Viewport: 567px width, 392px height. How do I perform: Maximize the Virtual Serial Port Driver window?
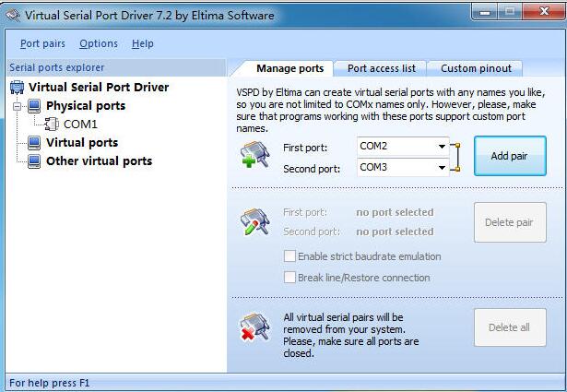point(510,12)
